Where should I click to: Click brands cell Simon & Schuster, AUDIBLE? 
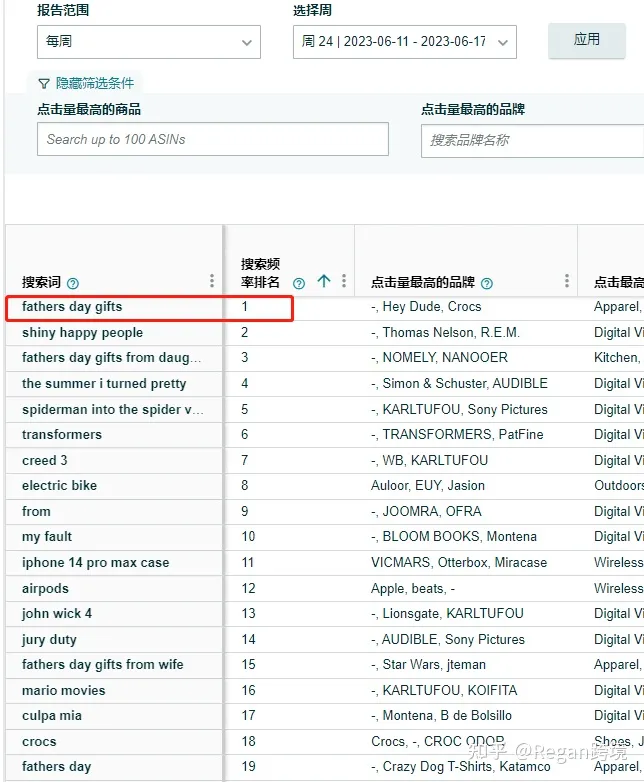click(459, 384)
